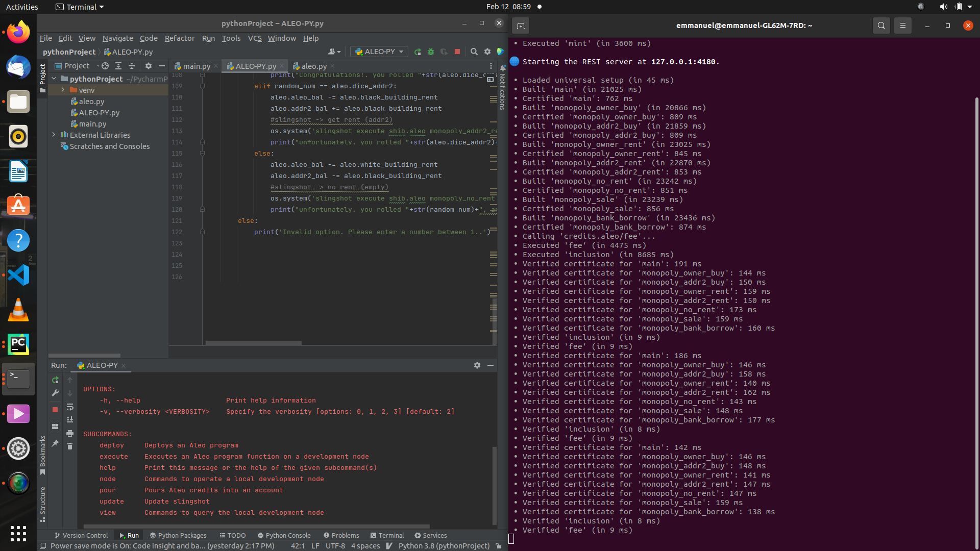Open the Python Console tool window
Image resolution: width=980 pixels, height=551 pixels.
pyautogui.click(x=284, y=535)
